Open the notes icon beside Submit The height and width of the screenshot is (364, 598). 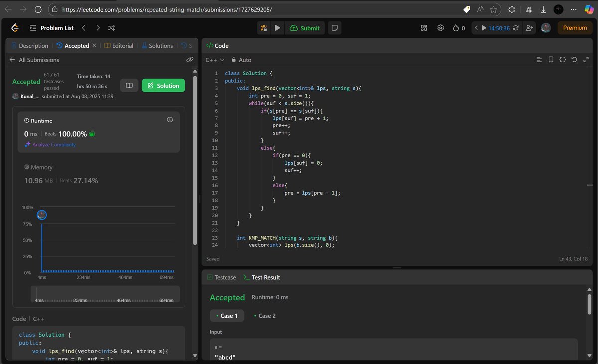335,28
